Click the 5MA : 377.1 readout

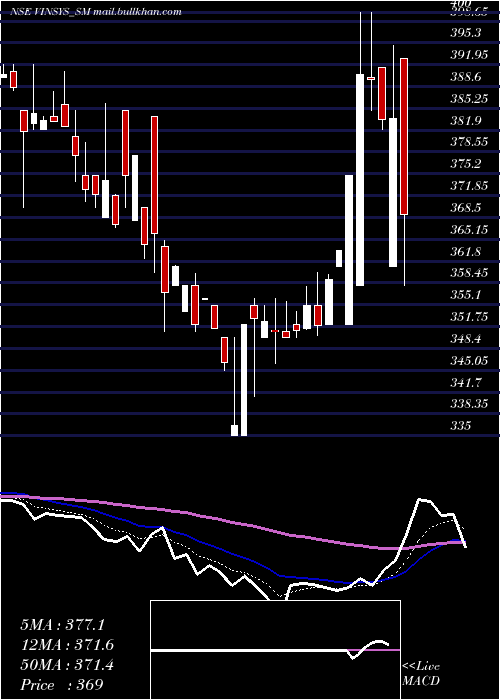[62, 625]
